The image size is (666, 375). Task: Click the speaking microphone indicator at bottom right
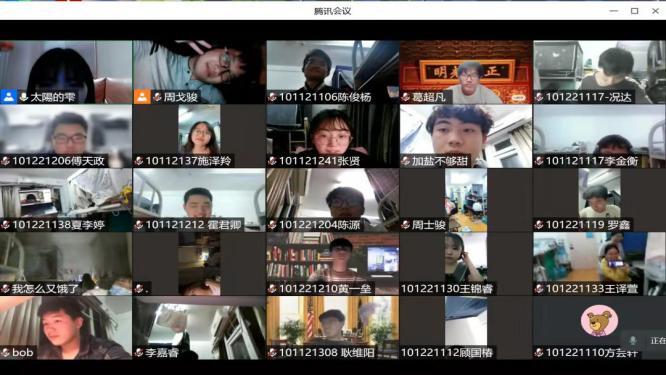pos(632,341)
